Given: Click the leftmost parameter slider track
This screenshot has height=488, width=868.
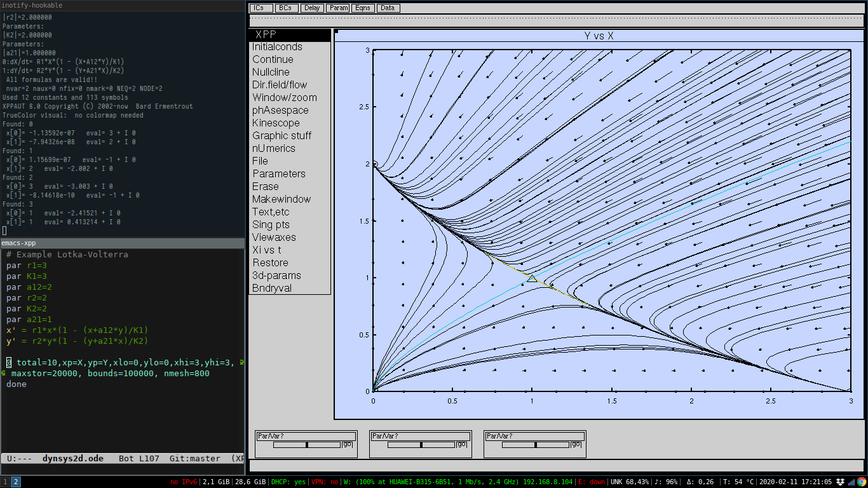Looking at the screenshot, I should [307, 445].
